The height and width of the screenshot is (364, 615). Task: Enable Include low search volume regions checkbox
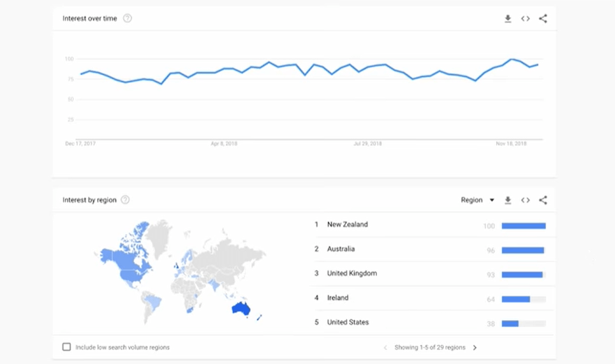point(66,347)
